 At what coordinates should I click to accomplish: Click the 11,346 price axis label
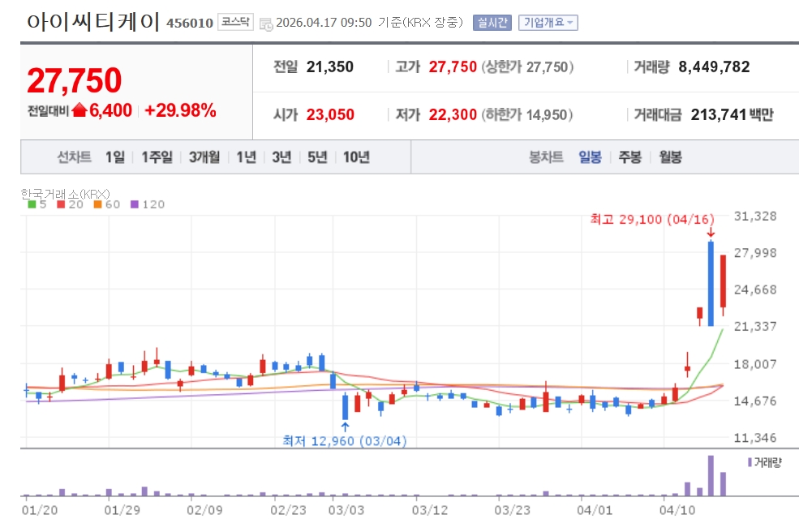click(755, 438)
